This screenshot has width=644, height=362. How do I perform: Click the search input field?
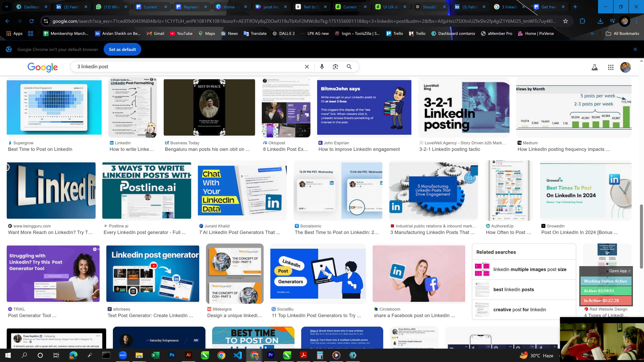(x=187, y=67)
